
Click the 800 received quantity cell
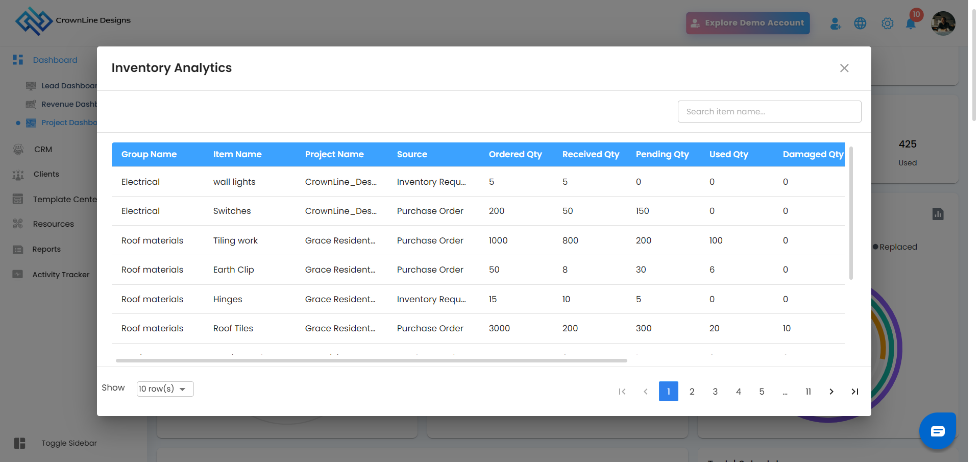pyautogui.click(x=570, y=240)
